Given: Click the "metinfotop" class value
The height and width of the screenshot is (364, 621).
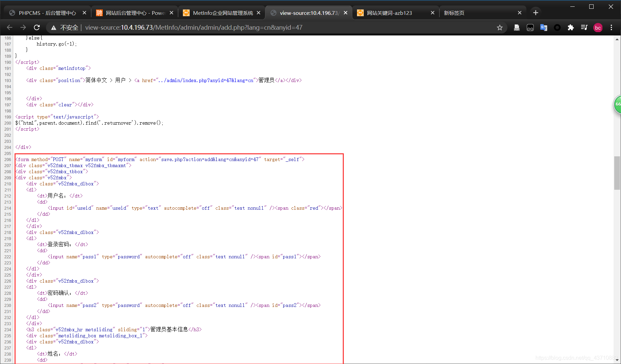Looking at the screenshot, I should (72, 68).
